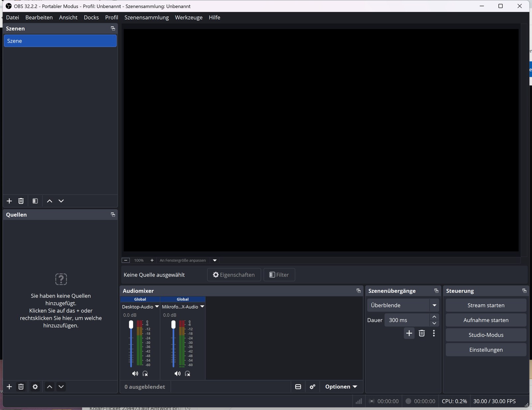Add a scene transition with plus button
The width and height of the screenshot is (532, 410).
click(409, 333)
